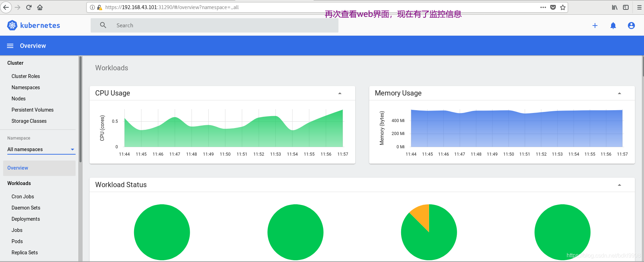Click the Workload Status card title

tap(121, 185)
